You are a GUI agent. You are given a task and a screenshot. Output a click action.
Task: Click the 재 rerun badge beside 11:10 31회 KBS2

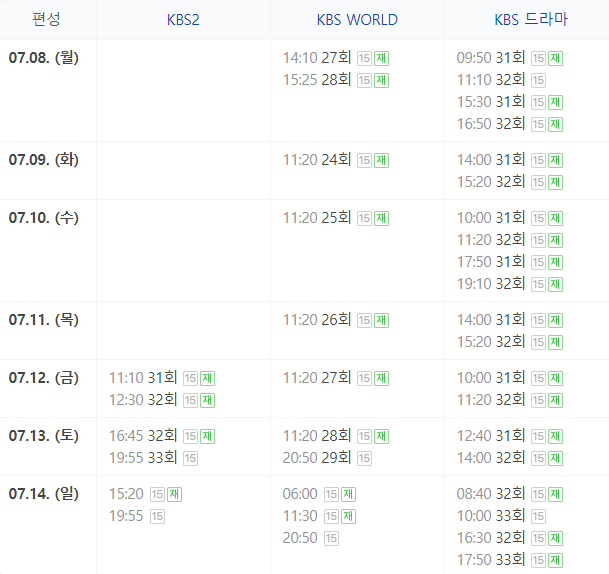[207, 379]
